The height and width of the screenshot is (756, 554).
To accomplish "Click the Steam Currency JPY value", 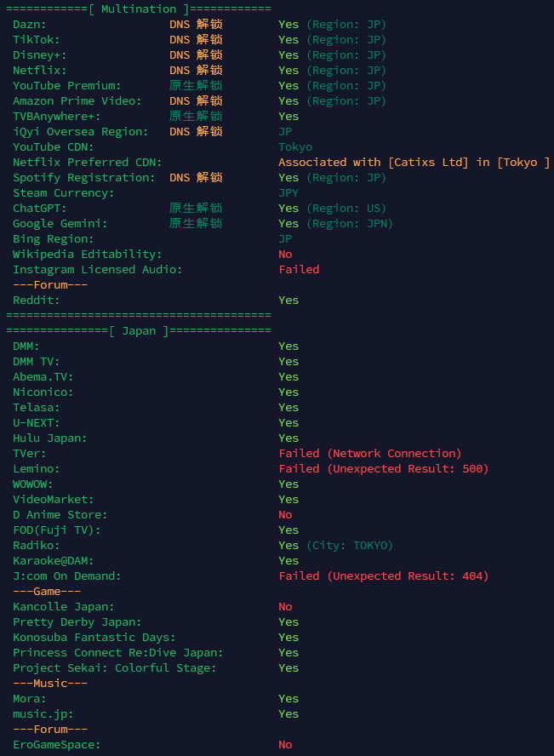I will tap(288, 192).
